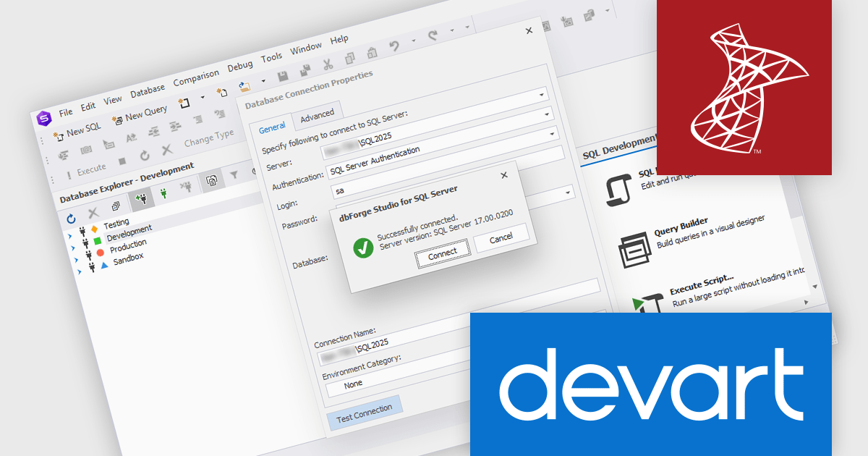868x456 pixels.
Task: Click the SQL Editor icon on start page
Action: click(x=618, y=192)
